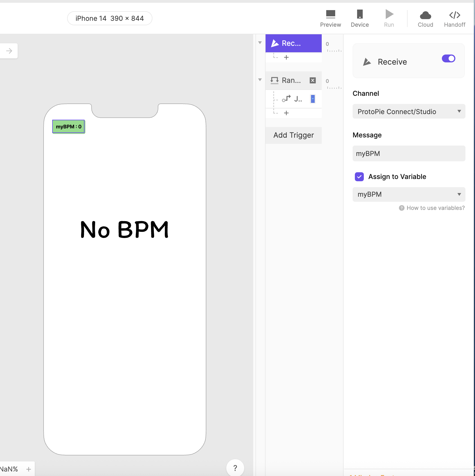This screenshot has width=475, height=476.
Task: Click the help question mark icon
Action: click(235, 467)
